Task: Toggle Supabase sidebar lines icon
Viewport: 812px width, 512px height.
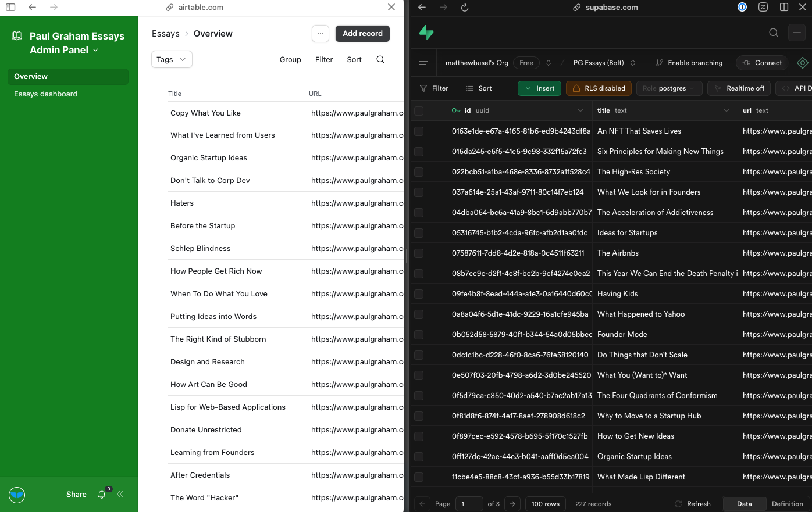Action: pyautogui.click(x=423, y=63)
